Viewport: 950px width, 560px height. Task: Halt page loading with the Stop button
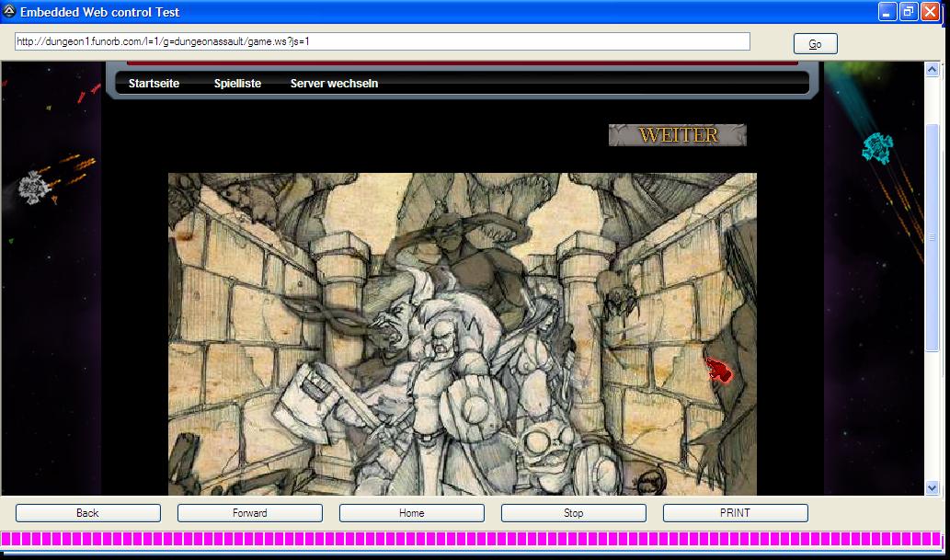pyautogui.click(x=573, y=513)
